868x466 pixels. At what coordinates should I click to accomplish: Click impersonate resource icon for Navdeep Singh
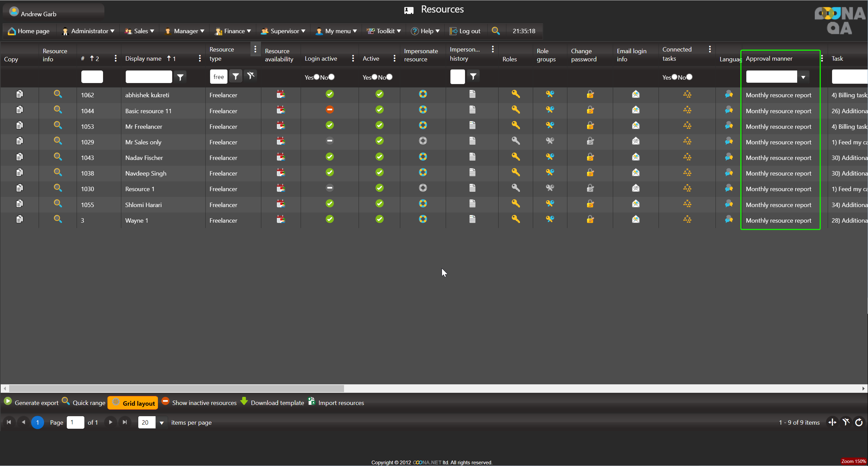click(x=423, y=173)
